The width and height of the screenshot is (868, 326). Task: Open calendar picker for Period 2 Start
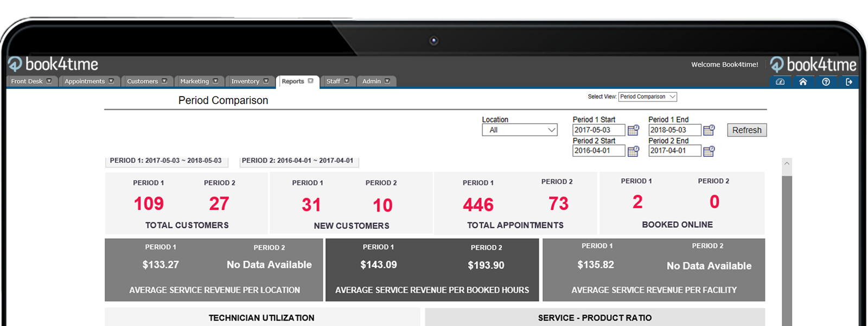point(633,151)
